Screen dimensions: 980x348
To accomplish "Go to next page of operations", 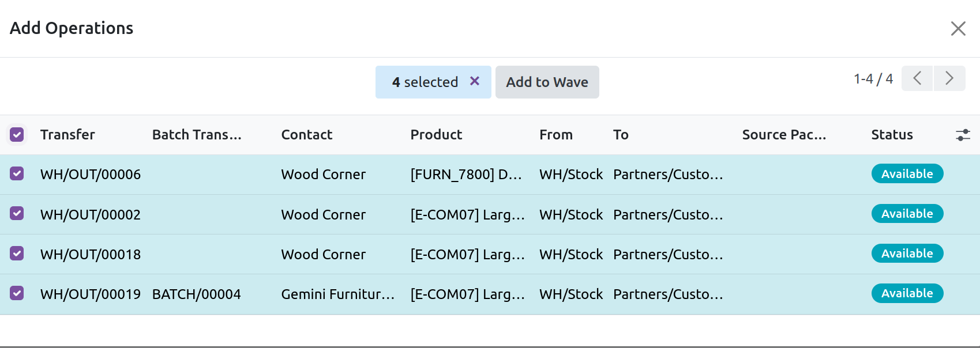I will pyautogui.click(x=949, y=78).
